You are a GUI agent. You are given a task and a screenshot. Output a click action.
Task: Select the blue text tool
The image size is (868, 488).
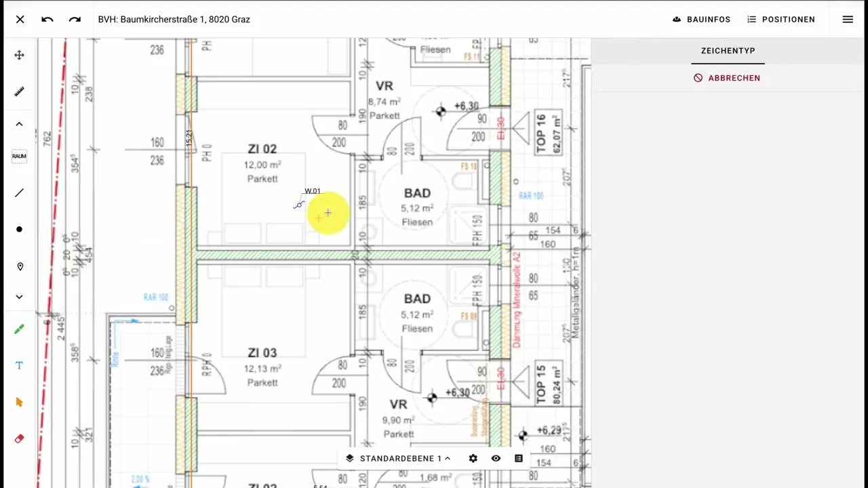(x=19, y=365)
